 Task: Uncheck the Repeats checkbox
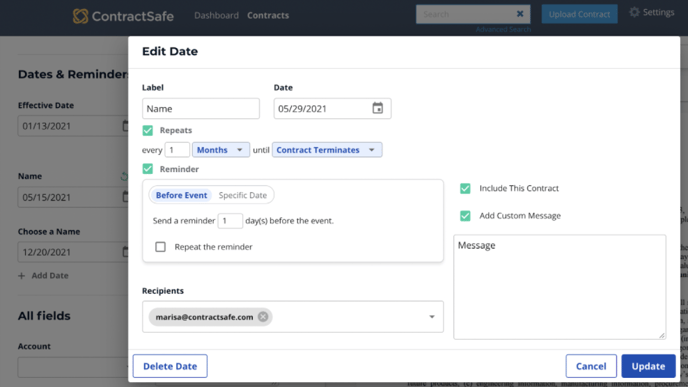click(x=147, y=130)
